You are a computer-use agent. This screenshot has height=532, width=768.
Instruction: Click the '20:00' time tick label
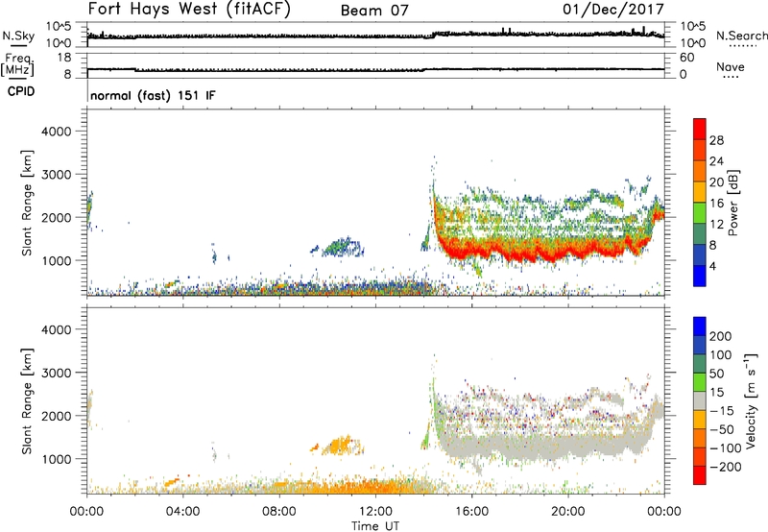[x=567, y=512]
